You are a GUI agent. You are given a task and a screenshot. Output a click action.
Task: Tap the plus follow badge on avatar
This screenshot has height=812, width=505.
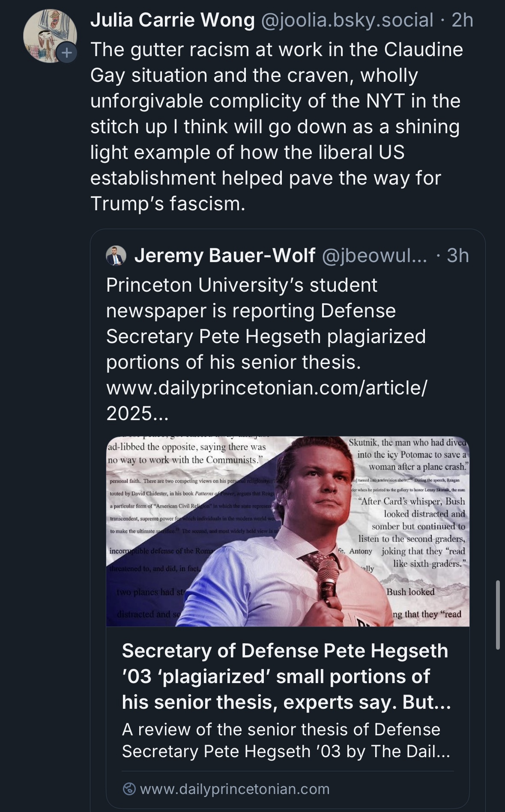[x=66, y=53]
